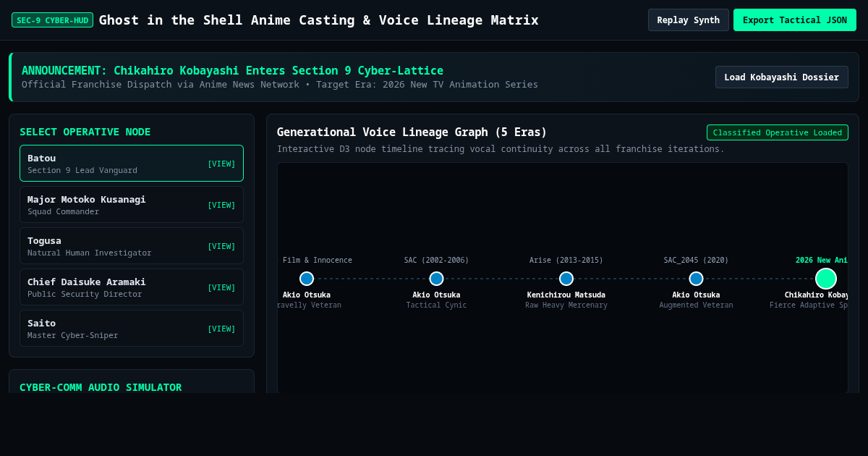
Task: Click the Chikahiro Kobayashi node label
Action: [x=816, y=295]
